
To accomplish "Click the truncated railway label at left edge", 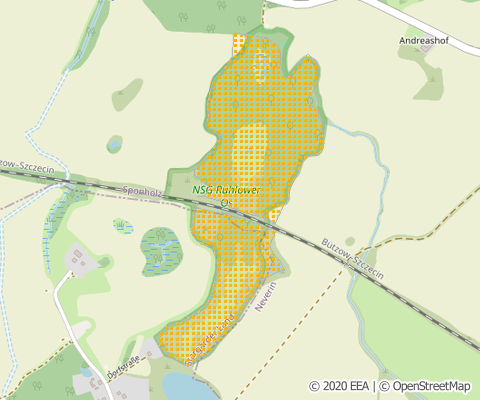I will tap(27, 166).
